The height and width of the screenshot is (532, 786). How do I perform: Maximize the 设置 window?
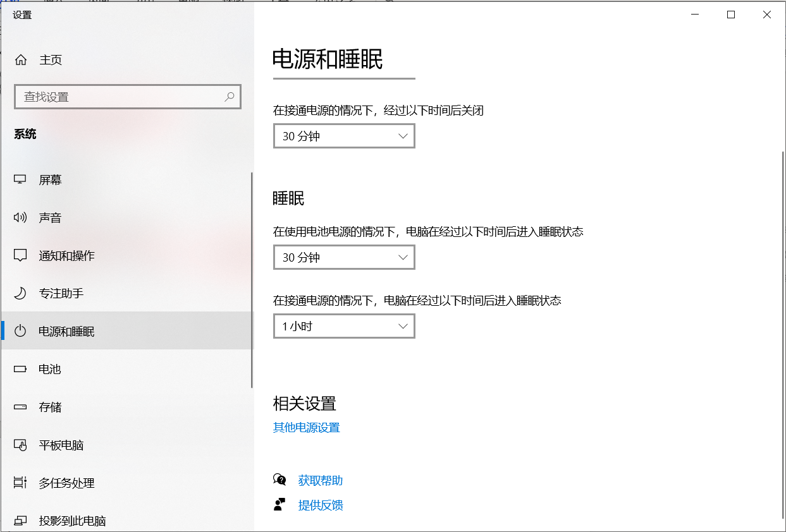point(731,15)
